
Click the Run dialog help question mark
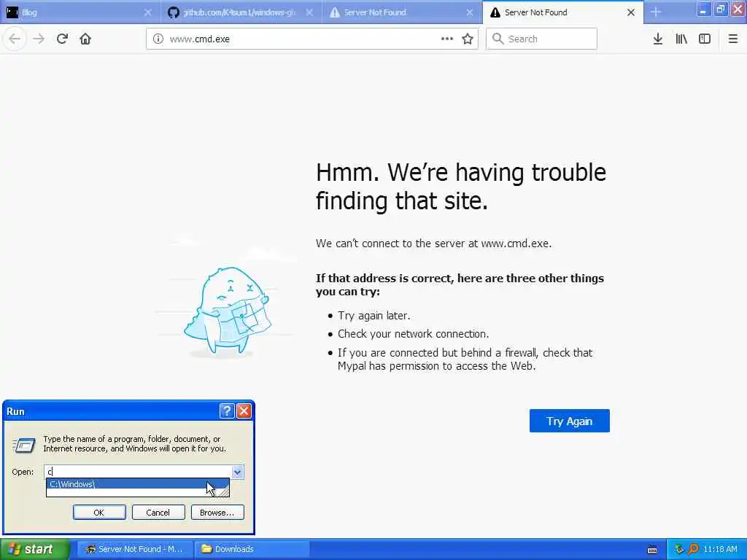227,411
